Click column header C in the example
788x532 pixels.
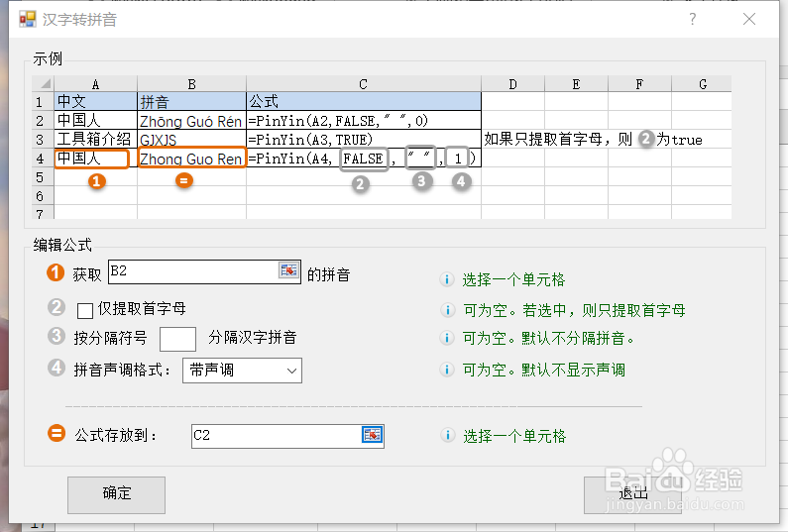(x=364, y=84)
